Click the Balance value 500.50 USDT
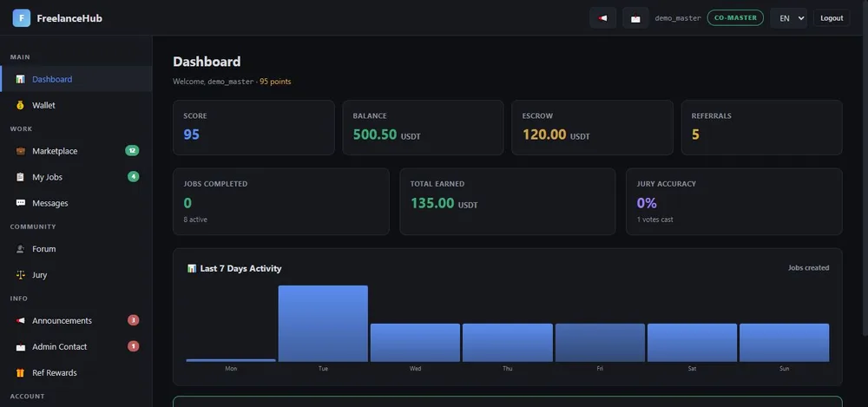868x407 pixels. click(x=386, y=135)
